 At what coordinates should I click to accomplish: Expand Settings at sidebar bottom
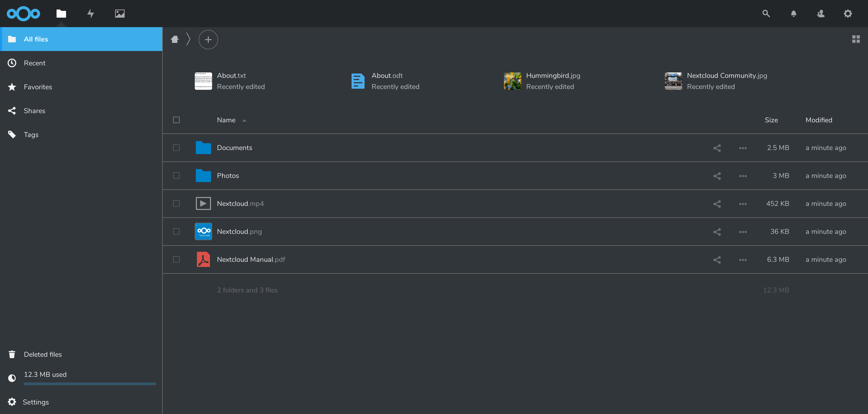[35, 402]
